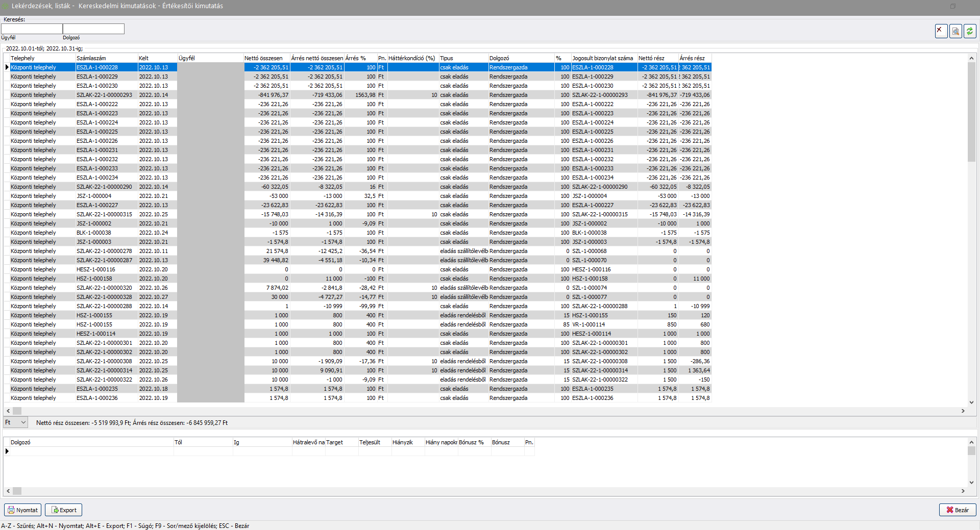Click the Ügyfél search input field
Viewport: 980px width, 530px height.
[x=32, y=29]
